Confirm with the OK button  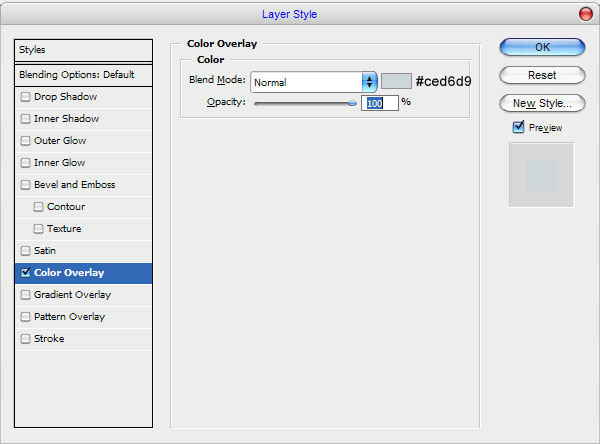pos(542,47)
